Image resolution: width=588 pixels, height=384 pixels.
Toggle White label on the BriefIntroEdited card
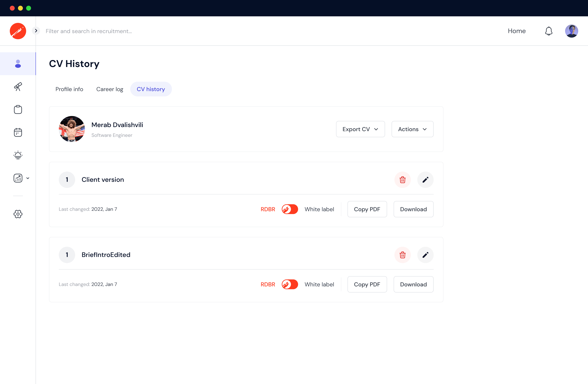click(290, 284)
